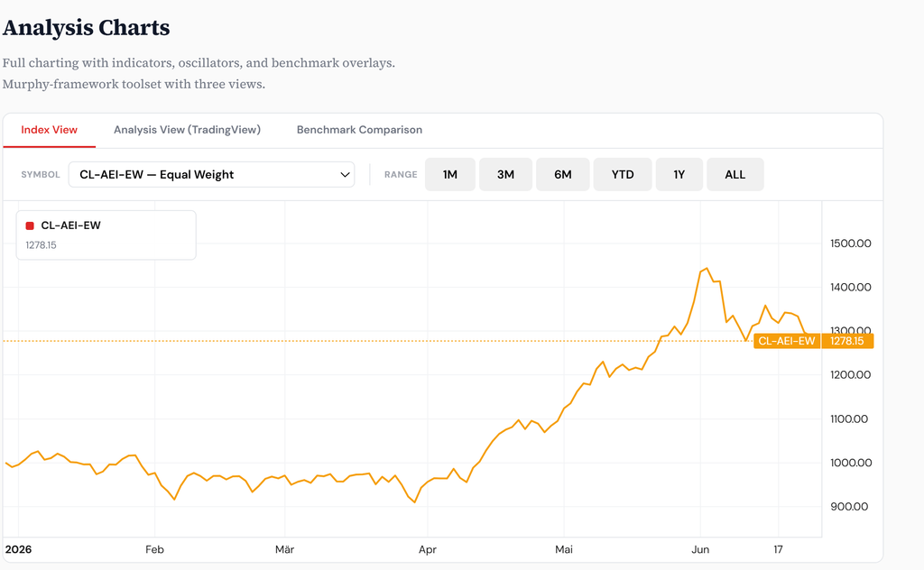This screenshot has width=924, height=570.
Task: Click the Apr time axis label
Action: pyautogui.click(x=427, y=549)
